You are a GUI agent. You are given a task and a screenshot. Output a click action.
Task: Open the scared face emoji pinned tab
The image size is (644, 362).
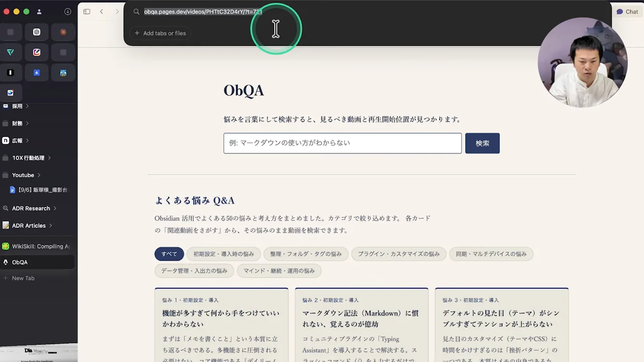tap(63, 72)
